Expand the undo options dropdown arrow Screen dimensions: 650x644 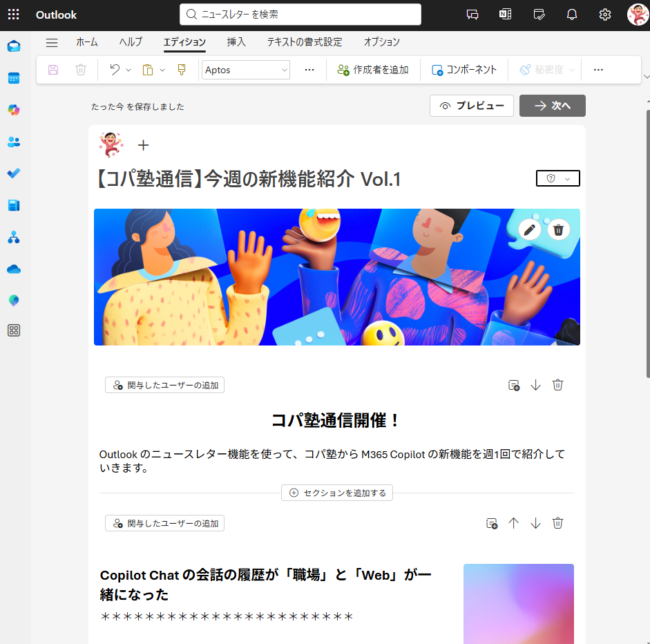tap(128, 70)
